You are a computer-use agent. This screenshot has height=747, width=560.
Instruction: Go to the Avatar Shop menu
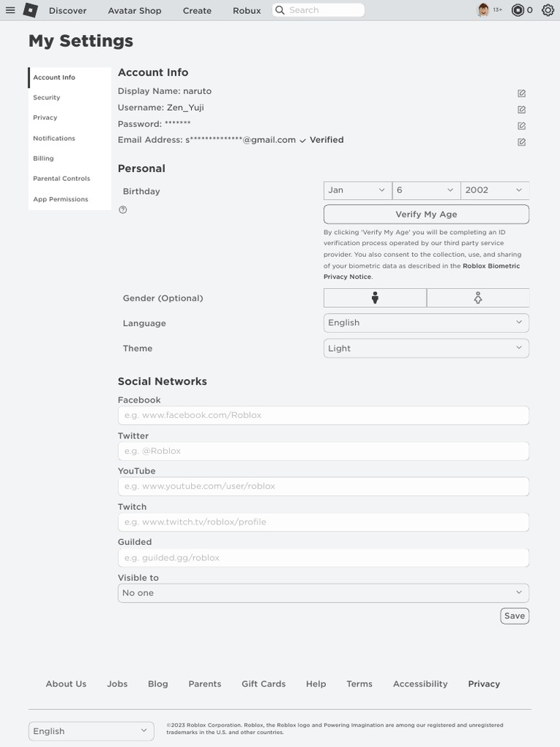click(x=134, y=11)
